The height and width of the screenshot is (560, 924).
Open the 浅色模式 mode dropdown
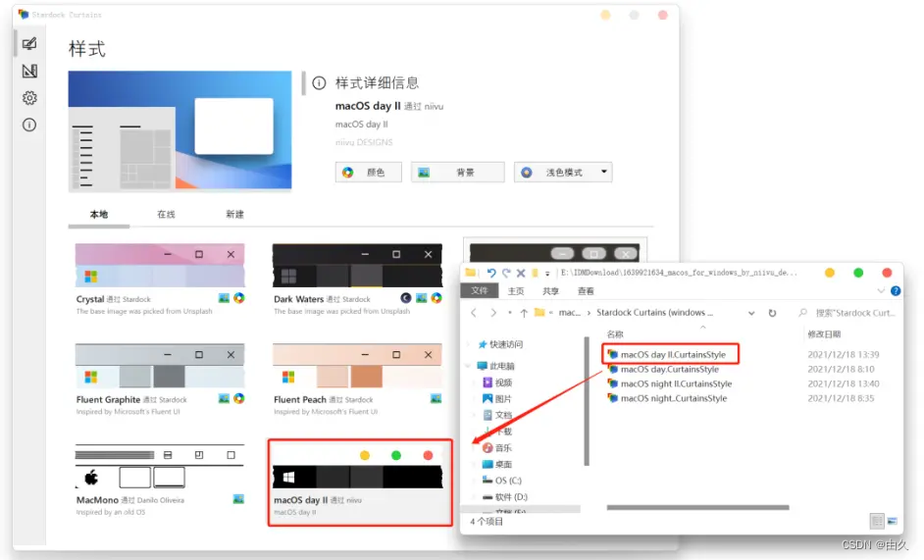[563, 173]
